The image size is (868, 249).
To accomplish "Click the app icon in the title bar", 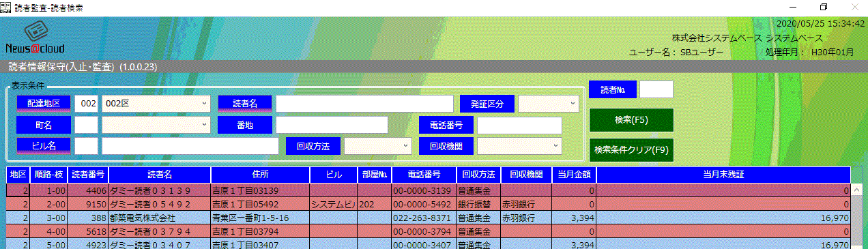I will [x=6, y=6].
